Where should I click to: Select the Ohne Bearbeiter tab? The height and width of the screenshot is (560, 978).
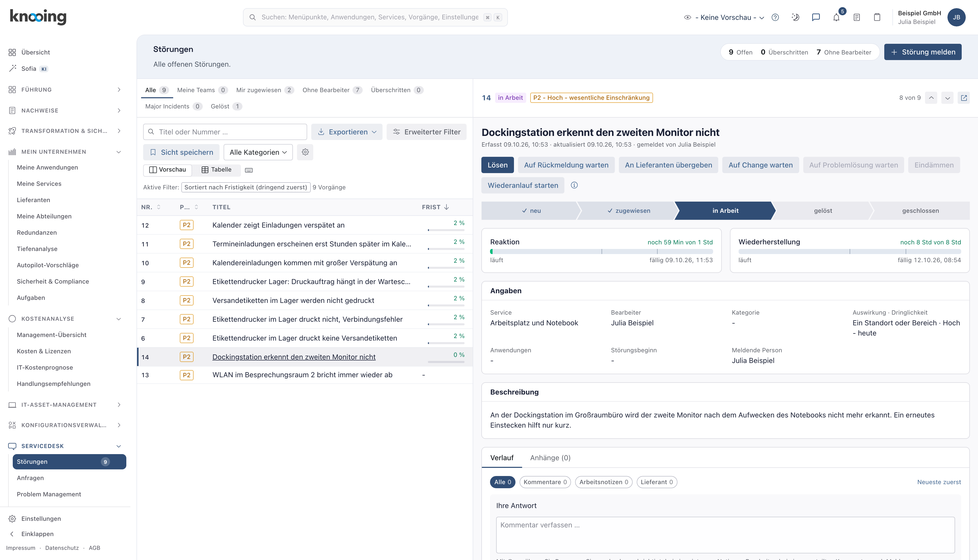click(332, 90)
